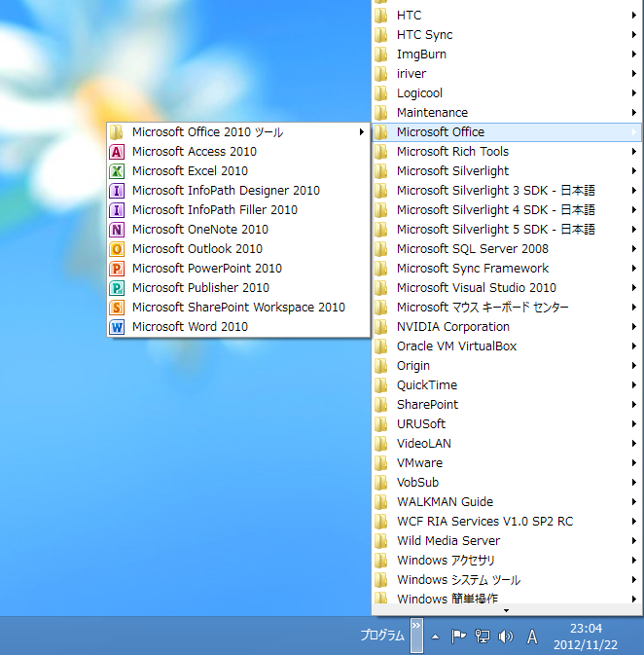Open the Maintenance folder

tap(507, 113)
